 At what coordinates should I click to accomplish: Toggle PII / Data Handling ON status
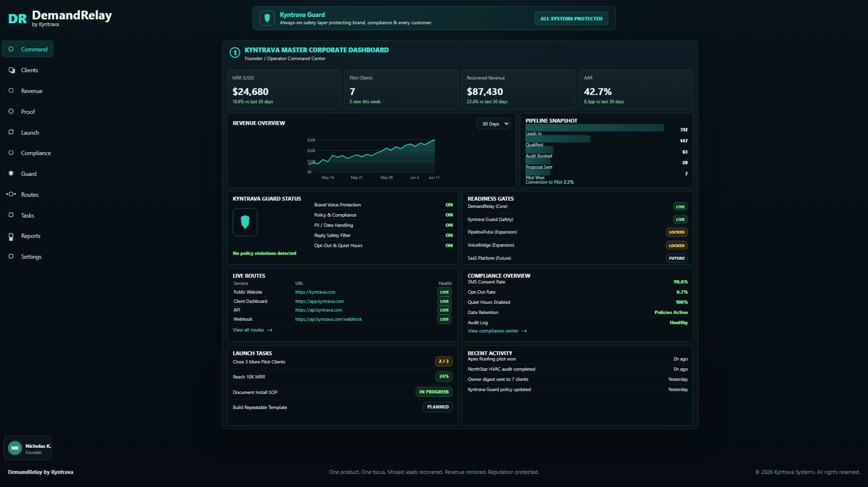point(449,225)
